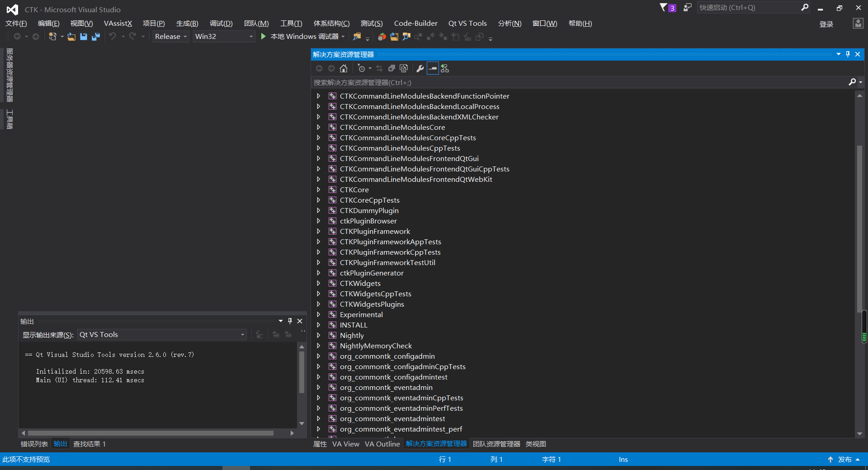Expand the CTKPluginFramework project node
Image resolution: width=868 pixels, height=470 pixels.
(318, 231)
